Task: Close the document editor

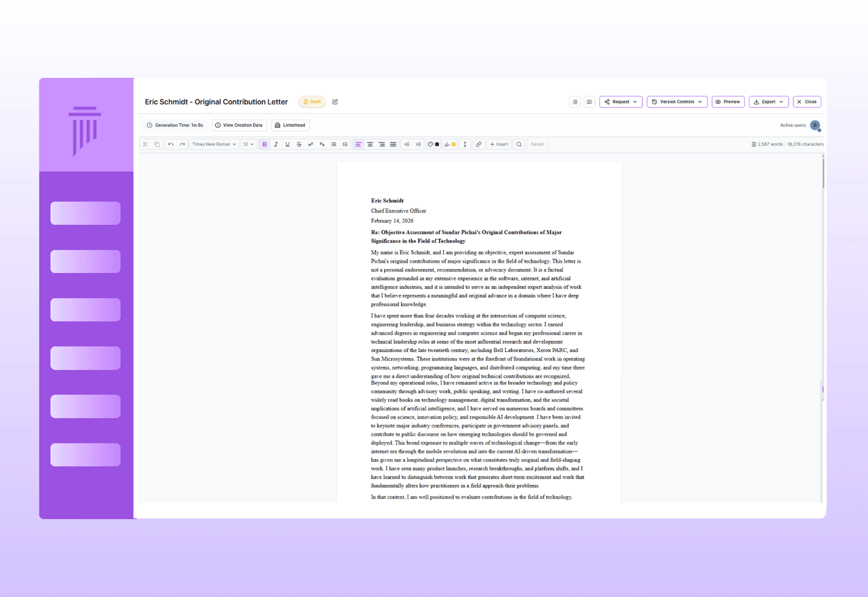Action: pos(807,102)
